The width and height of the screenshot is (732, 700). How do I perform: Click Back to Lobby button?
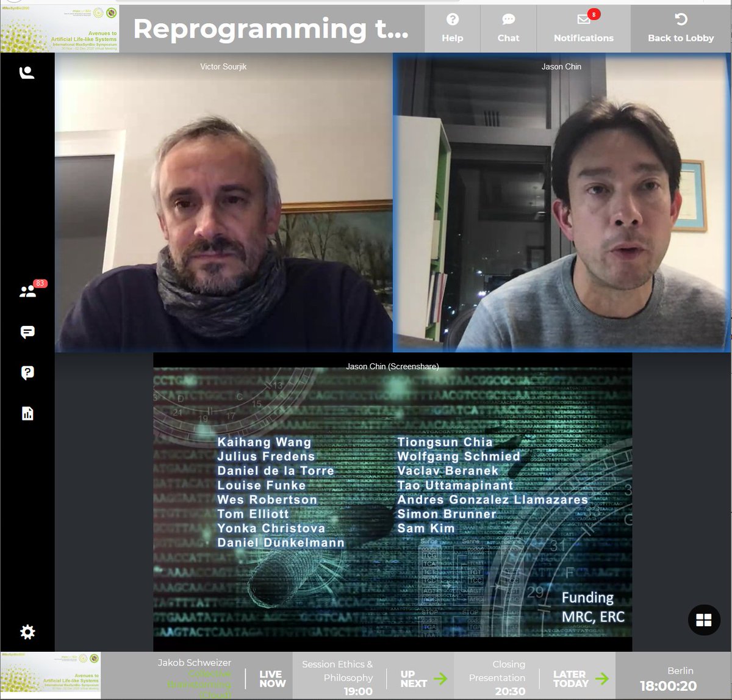pos(681,29)
